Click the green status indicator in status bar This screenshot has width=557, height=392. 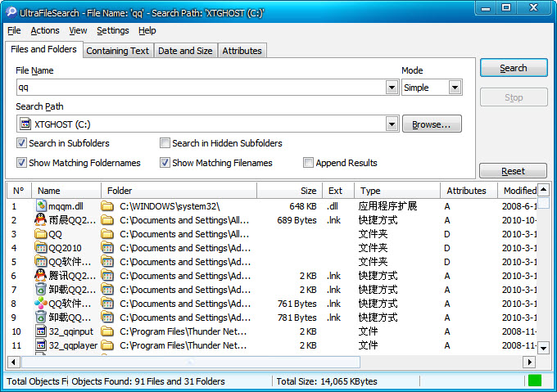pyautogui.click(x=535, y=381)
